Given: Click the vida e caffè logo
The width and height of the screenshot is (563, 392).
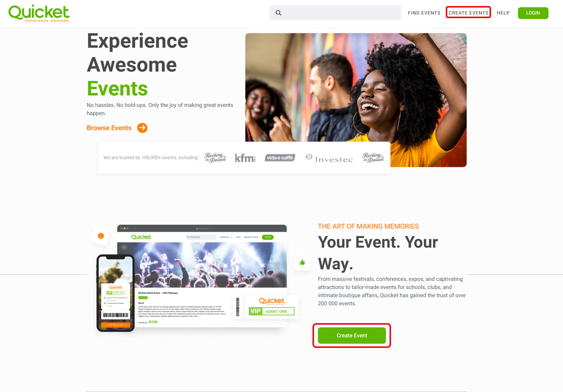Looking at the screenshot, I should pos(280,158).
